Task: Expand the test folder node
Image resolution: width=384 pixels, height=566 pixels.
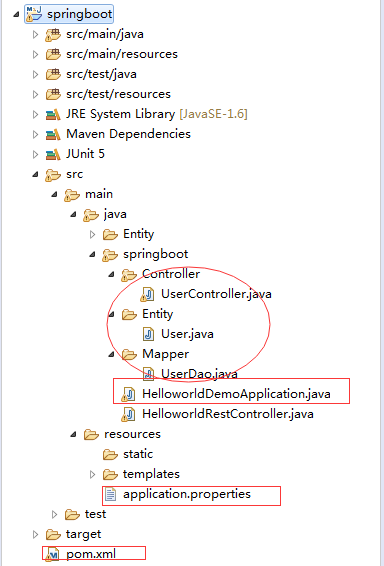Action: click(54, 514)
